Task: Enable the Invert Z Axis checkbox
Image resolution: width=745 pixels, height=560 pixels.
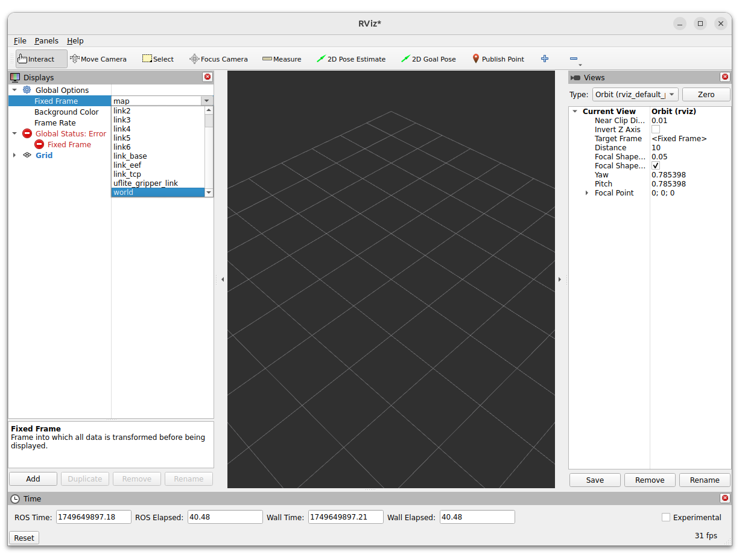Action: [x=656, y=130]
